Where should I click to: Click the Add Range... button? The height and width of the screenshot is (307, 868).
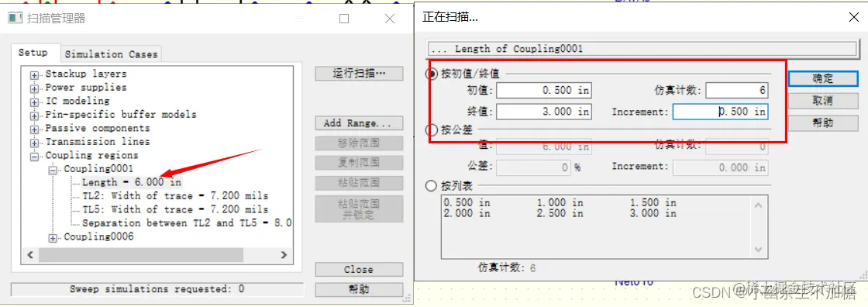(x=359, y=123)
